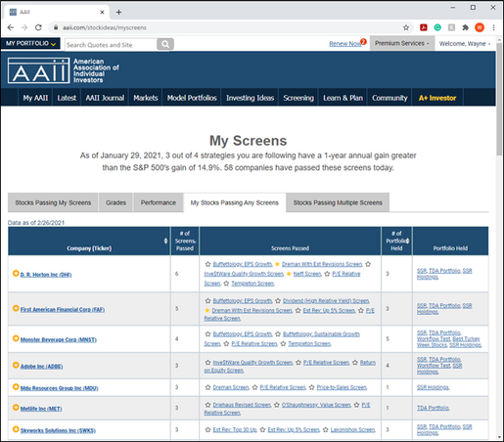Open Adobe Inc (ADBE) link

(x=42, y=367)
